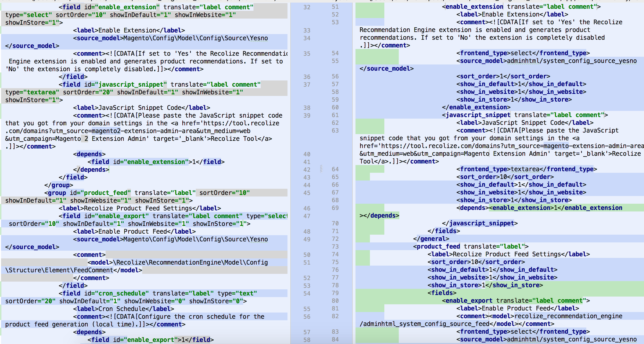Click the opening <fields> tag at right line 79

pos(442,293)
